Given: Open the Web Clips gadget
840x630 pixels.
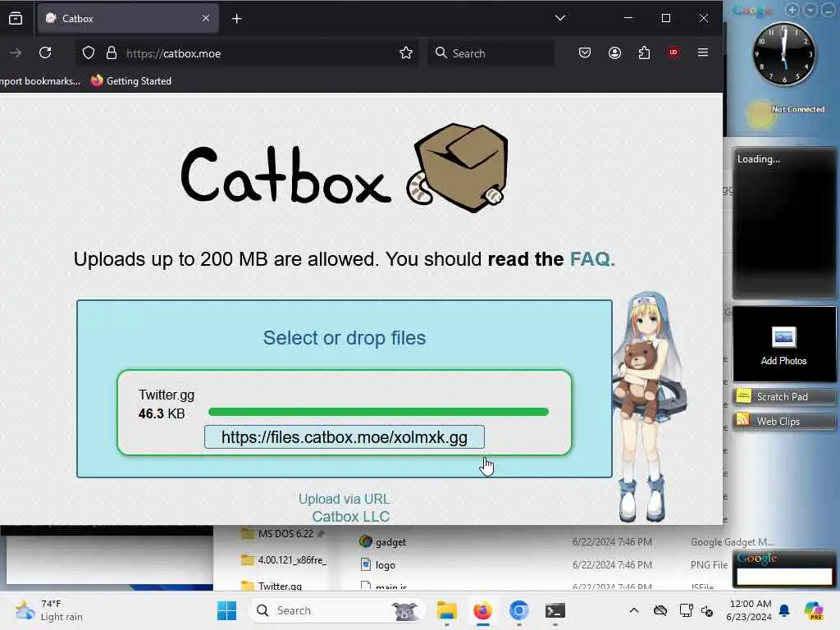Looking at the screenshot, I should [x=783, y=421].
